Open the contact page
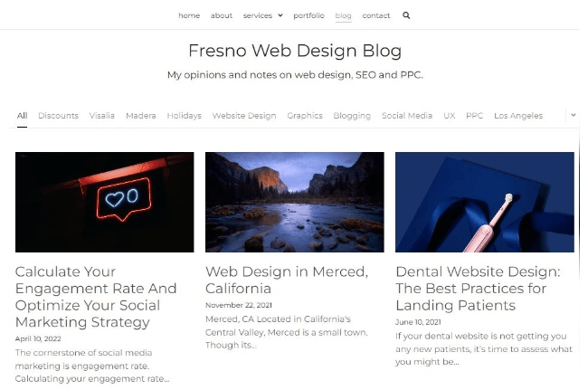This screenshot has width=588, height=390. point(376,15)
